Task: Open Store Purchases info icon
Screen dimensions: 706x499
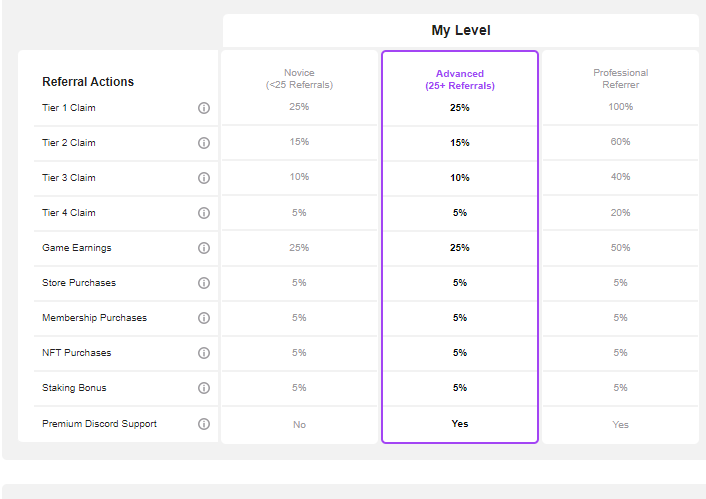Action: 204,283
